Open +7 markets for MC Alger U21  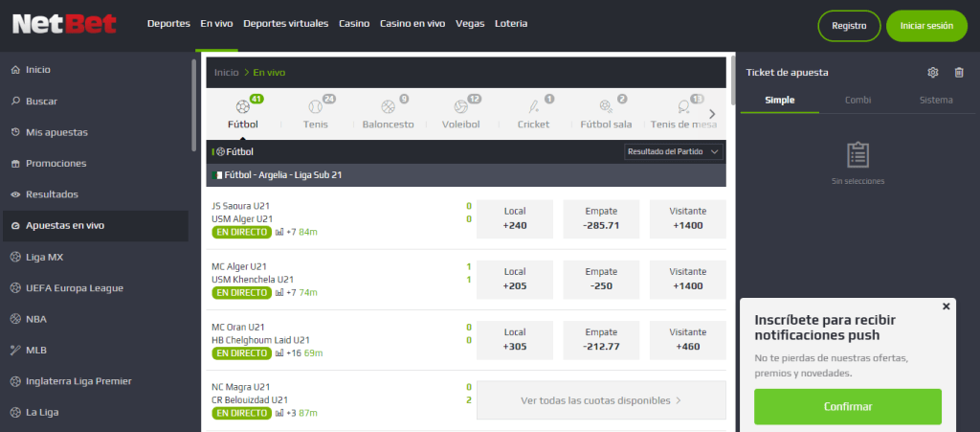(291, 292)
